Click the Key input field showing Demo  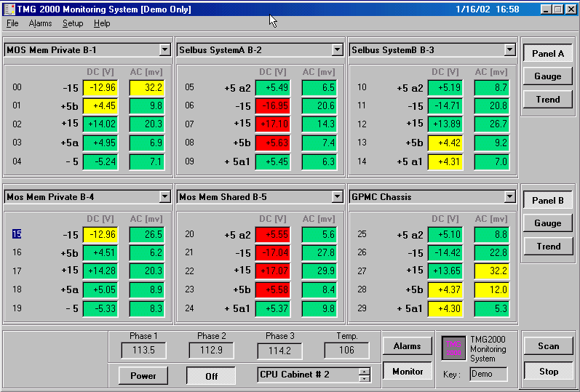(488, 374)
